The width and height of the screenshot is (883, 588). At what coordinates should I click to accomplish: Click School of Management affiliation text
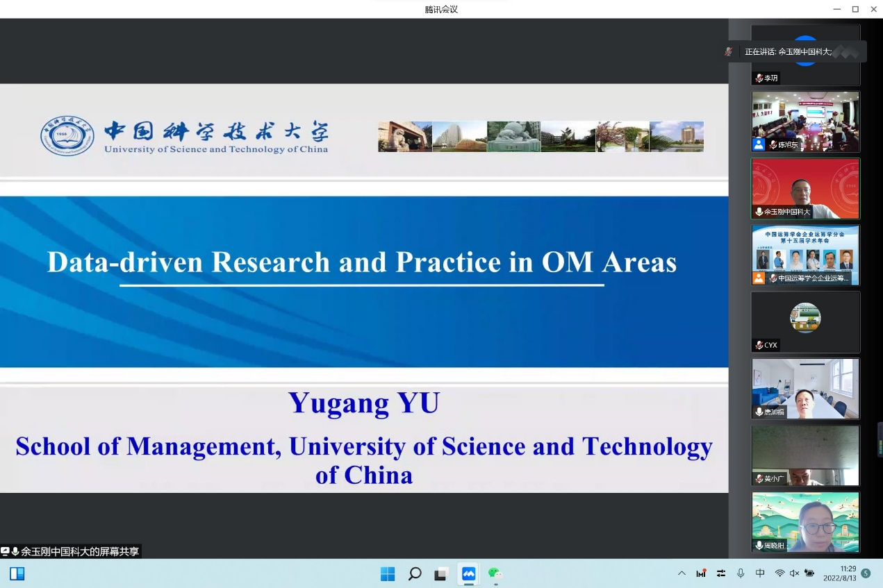click(364, 460)
